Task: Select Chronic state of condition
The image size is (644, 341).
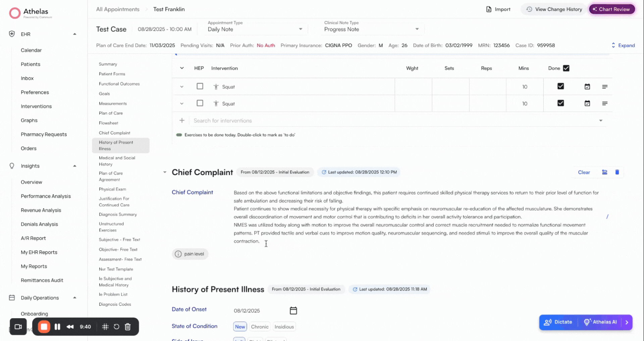Action: click(260, 327)
